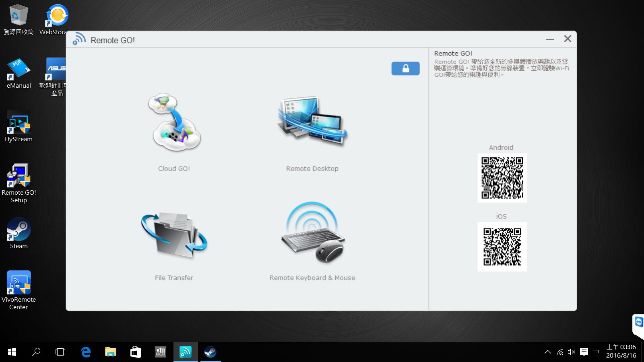Open File Transfer folder icon

tap(174, 235)
